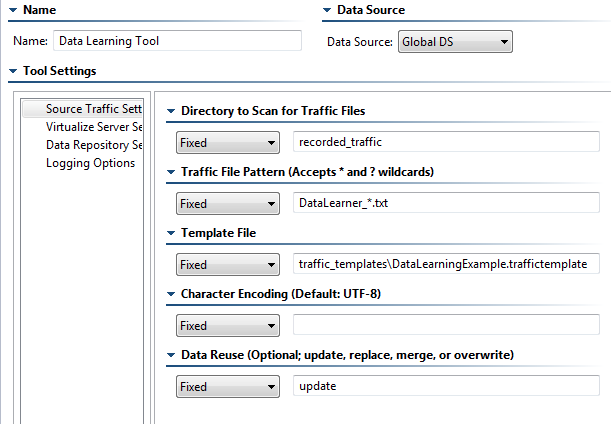The image size is (611, 424).
Task: Open Fixed dropdown for Data Reuse
Action: coord(228,387)
